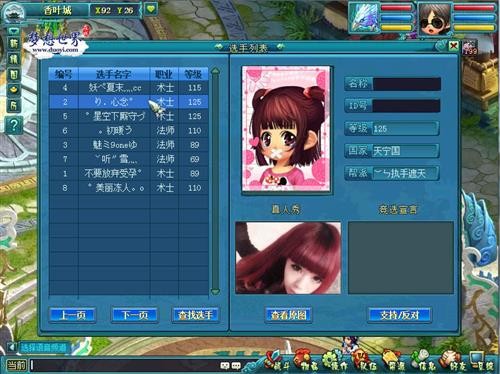Click the 支持/反对 vote button
This screenshot has height=374, width=500.
click(399, 315)
